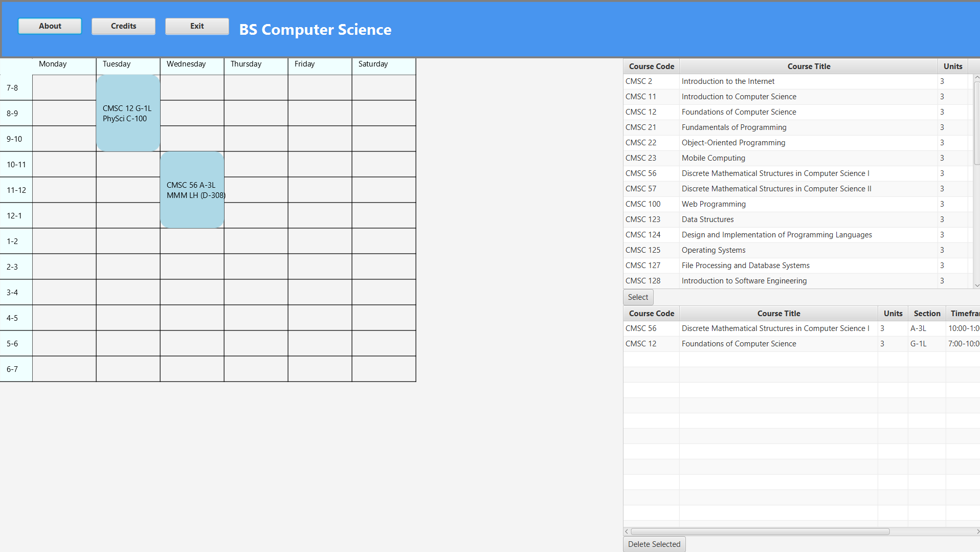Image resolution: width=980 pixels, height=552 pixels.
Task: Pick the Operating Systems course row
Action: [x=713, y=250]
